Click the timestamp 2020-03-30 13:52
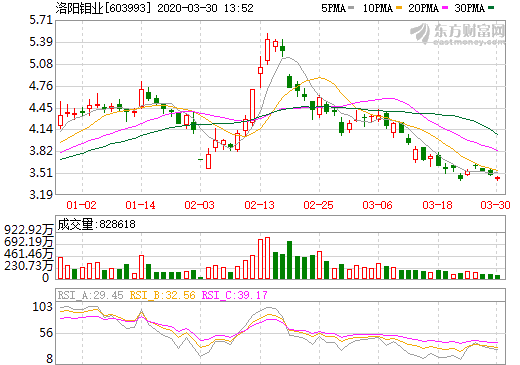This screenshot has height=365, width=520. coord(205,8)
